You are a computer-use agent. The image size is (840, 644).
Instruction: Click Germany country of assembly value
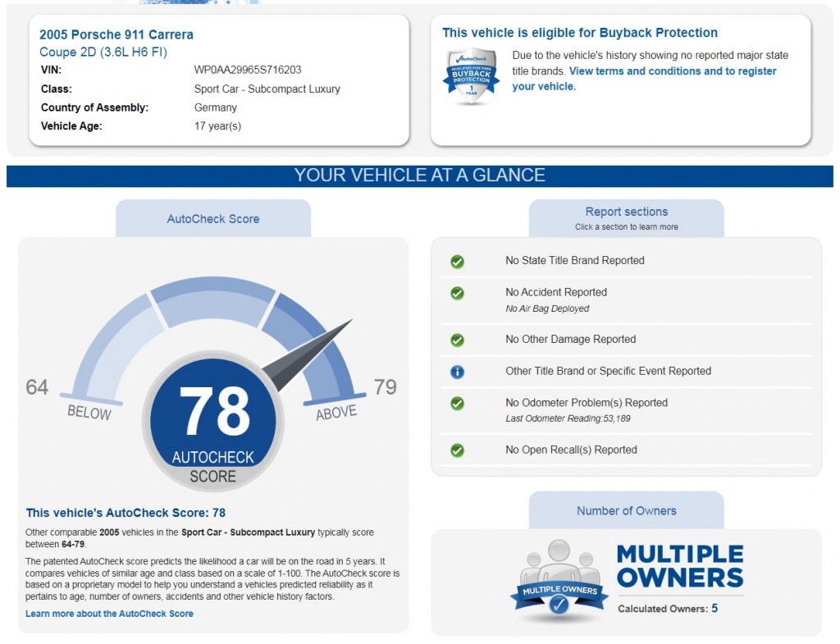(216, 107)
